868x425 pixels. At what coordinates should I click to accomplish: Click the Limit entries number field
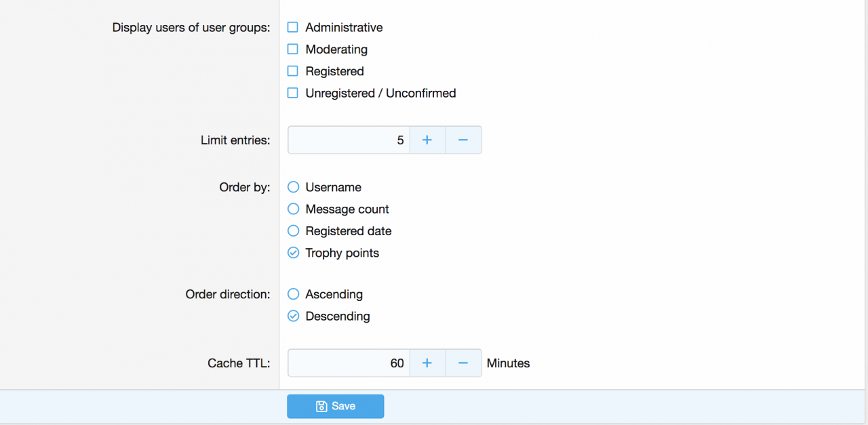click(349, 140)
